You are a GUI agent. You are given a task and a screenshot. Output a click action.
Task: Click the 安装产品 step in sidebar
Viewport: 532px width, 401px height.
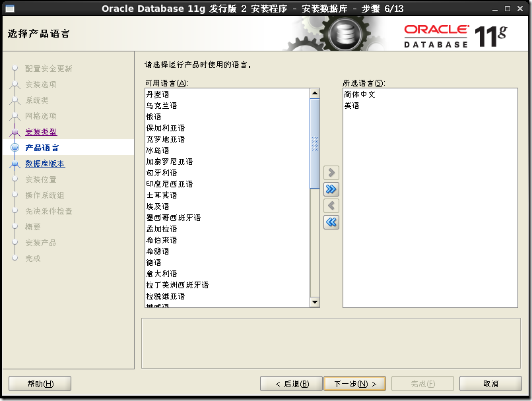pyautogui.click(x=41, y=243)
